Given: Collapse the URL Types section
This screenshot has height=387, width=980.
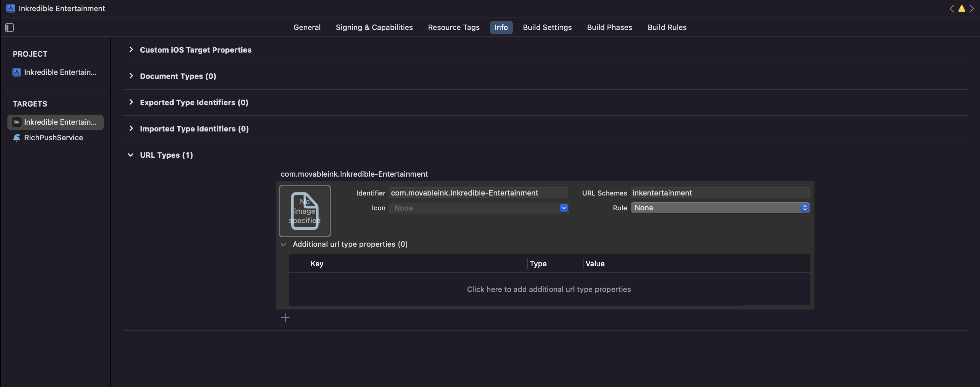Looking at the screenshot, I should point(131,155).
